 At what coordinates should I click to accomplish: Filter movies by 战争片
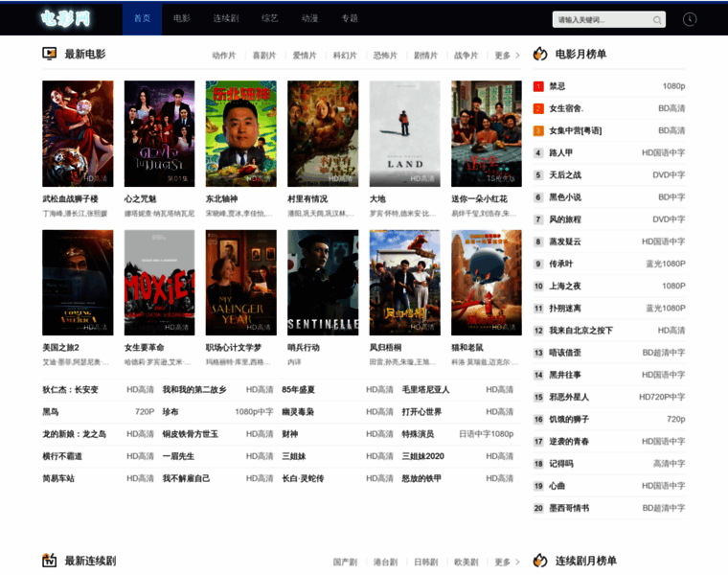coord(466,56)
